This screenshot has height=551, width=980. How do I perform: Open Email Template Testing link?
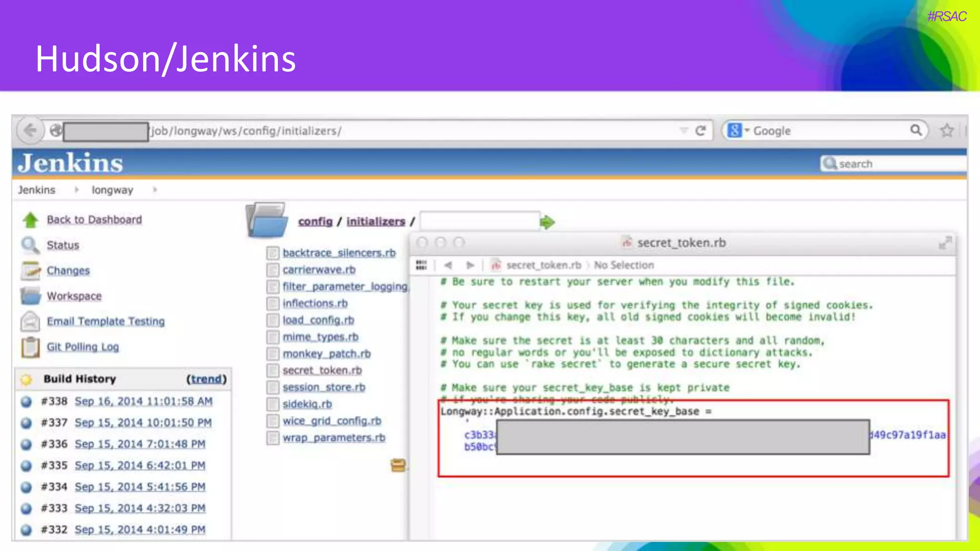106,321
